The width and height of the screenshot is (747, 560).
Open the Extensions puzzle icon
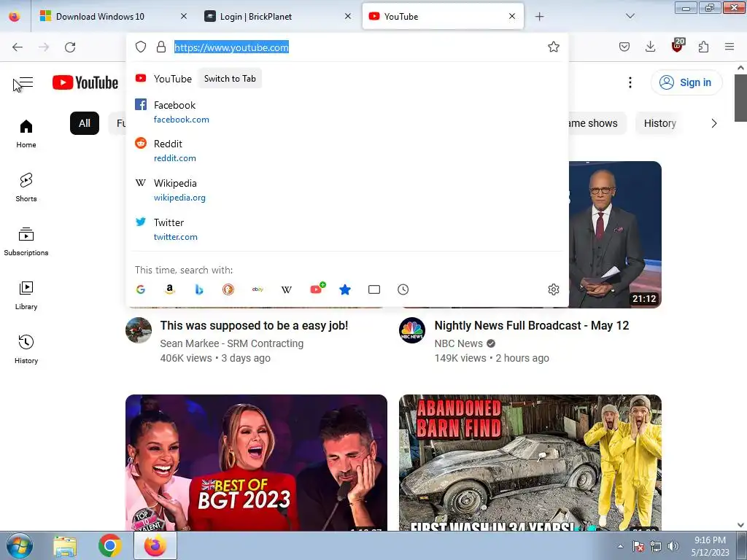click(703, 47)
